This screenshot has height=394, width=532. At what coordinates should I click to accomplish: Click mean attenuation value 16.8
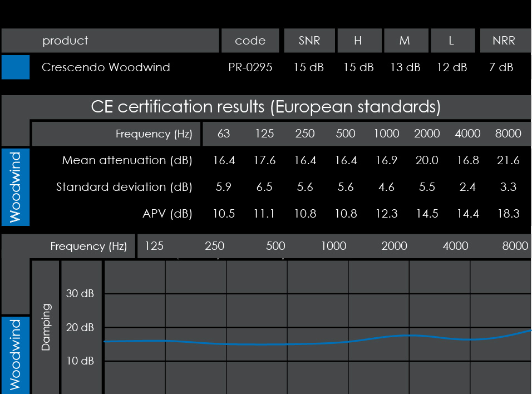point(468,160)
